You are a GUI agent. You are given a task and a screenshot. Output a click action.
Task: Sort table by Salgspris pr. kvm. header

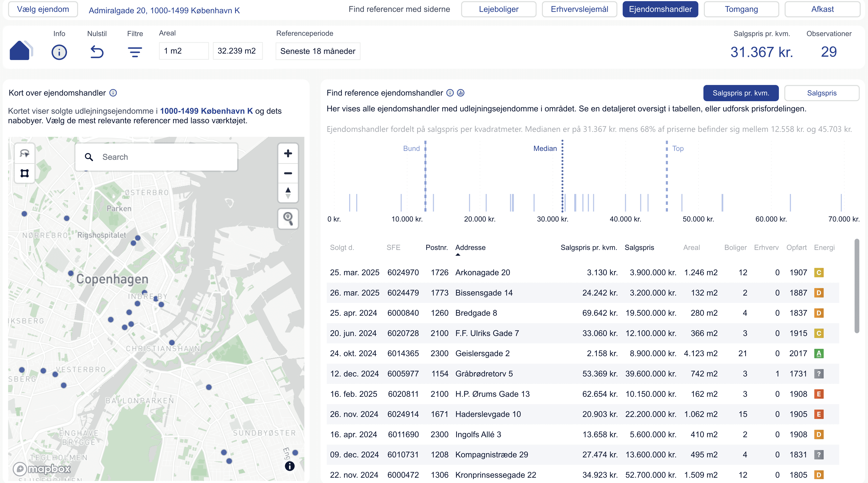pos(588,248)
